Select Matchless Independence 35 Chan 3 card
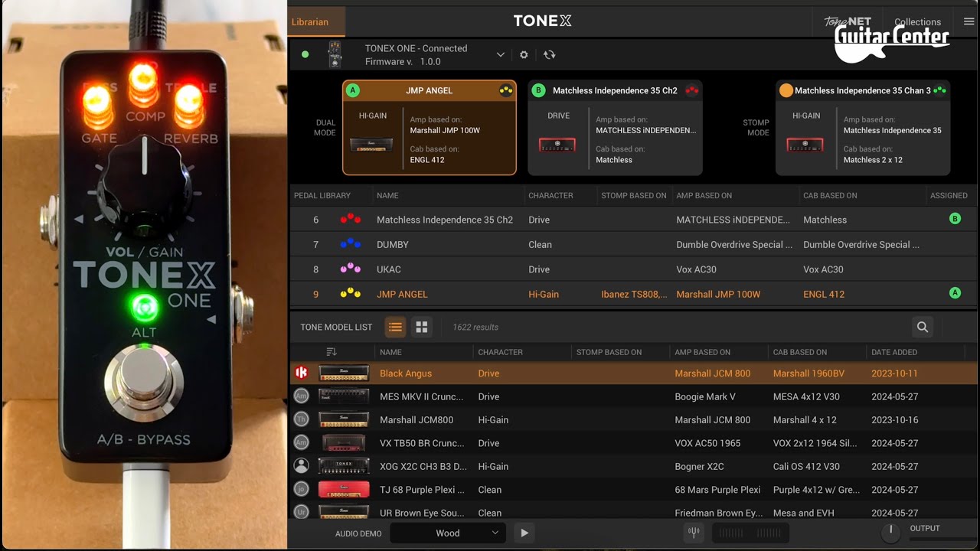The image size is (980, 551). coord(863,128)
